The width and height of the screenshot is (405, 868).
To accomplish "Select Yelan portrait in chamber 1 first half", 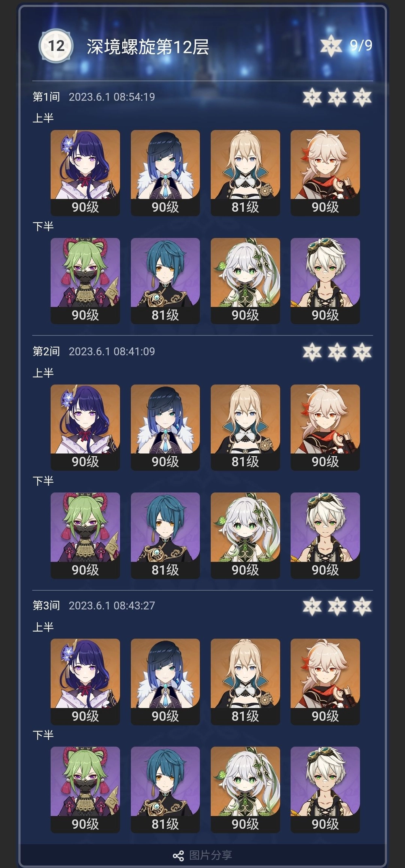I will coord(165,173).
